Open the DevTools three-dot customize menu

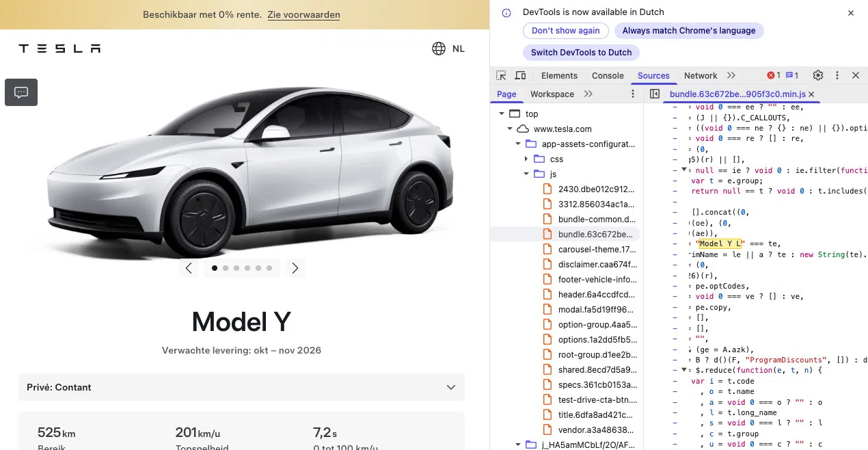837,75
